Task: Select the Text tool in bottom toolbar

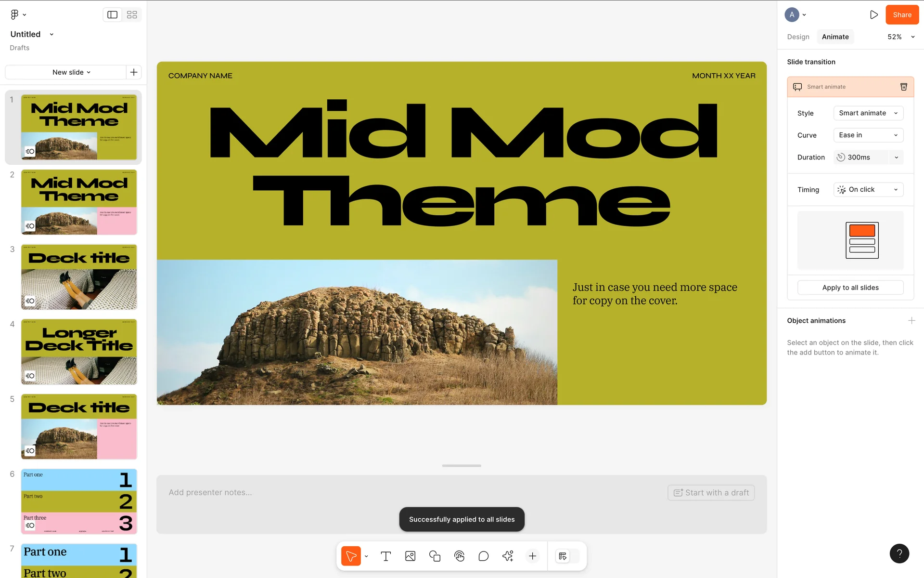Action: pyautogui.click(x=385, y=556)
